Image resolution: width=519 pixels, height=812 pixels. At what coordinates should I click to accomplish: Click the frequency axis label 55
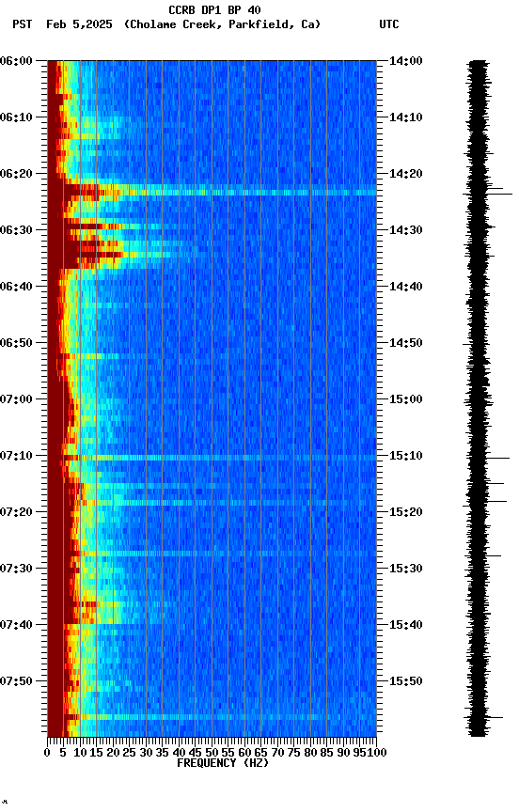tap(228, 754)
